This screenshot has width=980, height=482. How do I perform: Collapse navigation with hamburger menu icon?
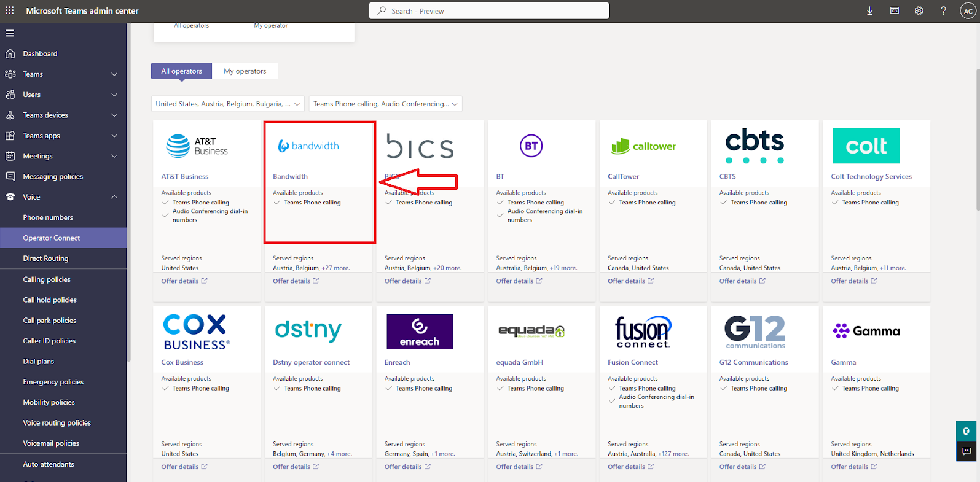tap(10, 33)
